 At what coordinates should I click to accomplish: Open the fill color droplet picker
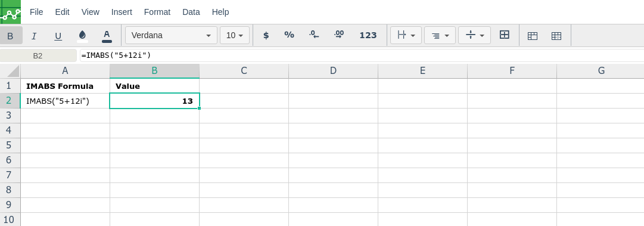pyautogui.click(x=82, y=36)
